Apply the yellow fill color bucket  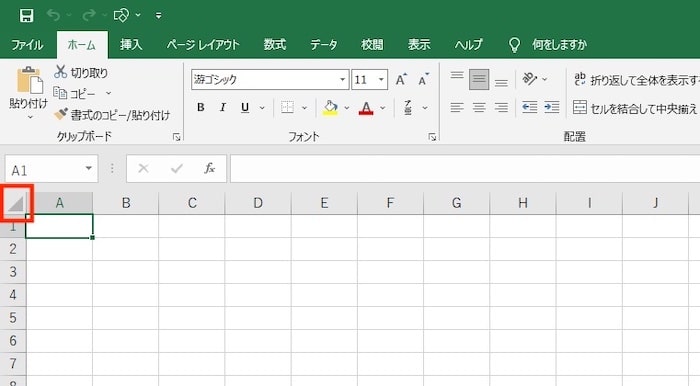[x=330, y=108]
